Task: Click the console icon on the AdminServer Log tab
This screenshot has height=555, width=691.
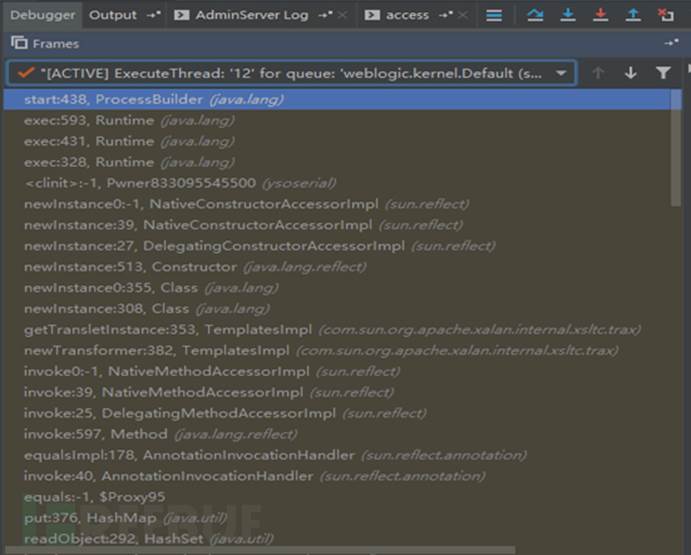Action: click(182, 15)
